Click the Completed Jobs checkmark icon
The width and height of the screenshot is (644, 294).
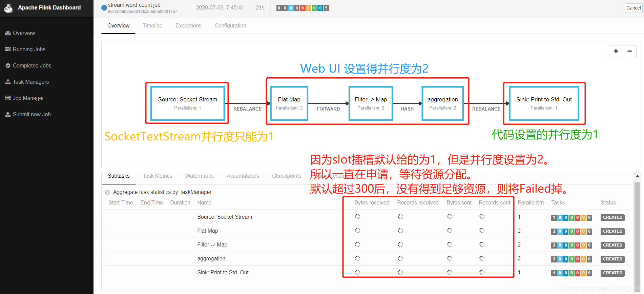[x=8, y=66]
